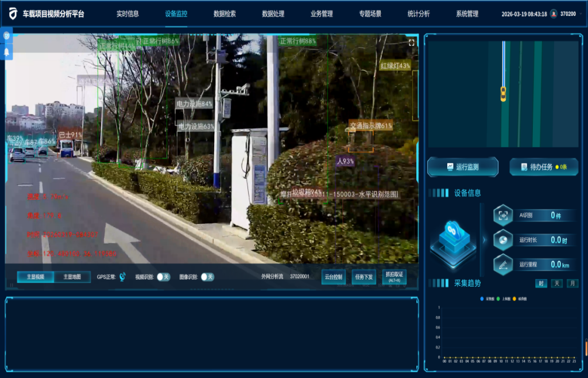Click the GPS satellite status icon
Viewport: 588px width, 378px height.
(122, 277)
